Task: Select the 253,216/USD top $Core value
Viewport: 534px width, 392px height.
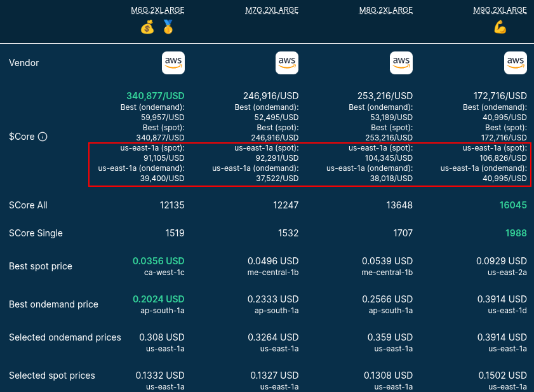Action: [385, 96]
